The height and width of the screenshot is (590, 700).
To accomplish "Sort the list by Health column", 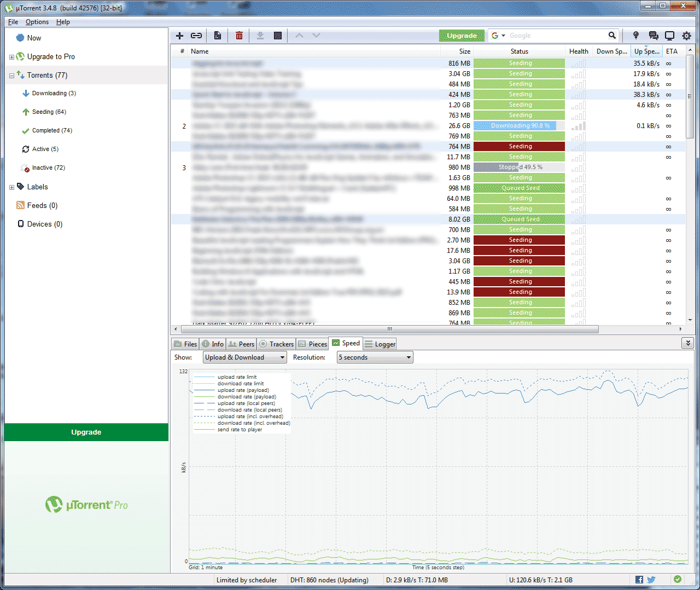I will tap(579, 51).
